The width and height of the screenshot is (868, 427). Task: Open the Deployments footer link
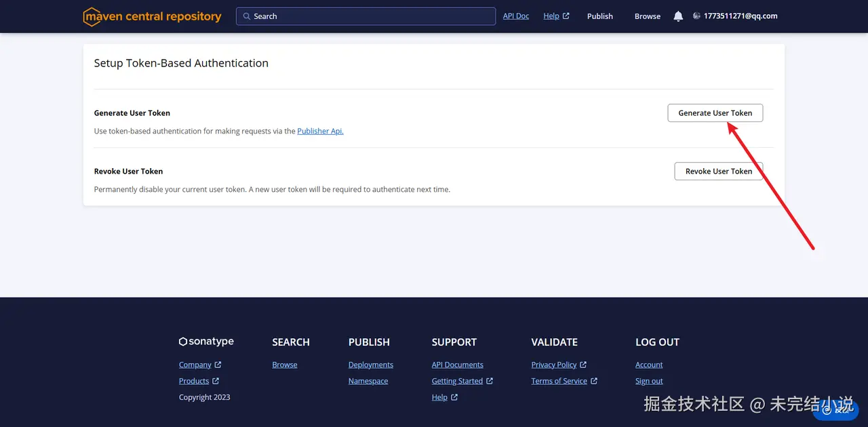(x=371, y=365)
